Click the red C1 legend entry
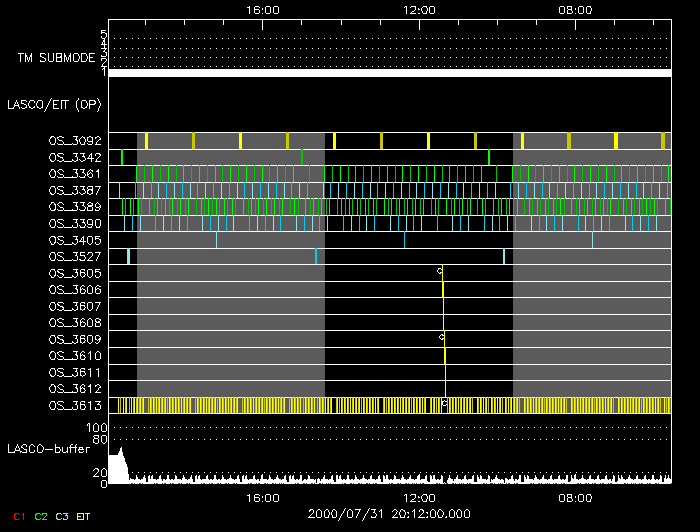This screenshot has height=532, width=700. [x=16, y=515]
